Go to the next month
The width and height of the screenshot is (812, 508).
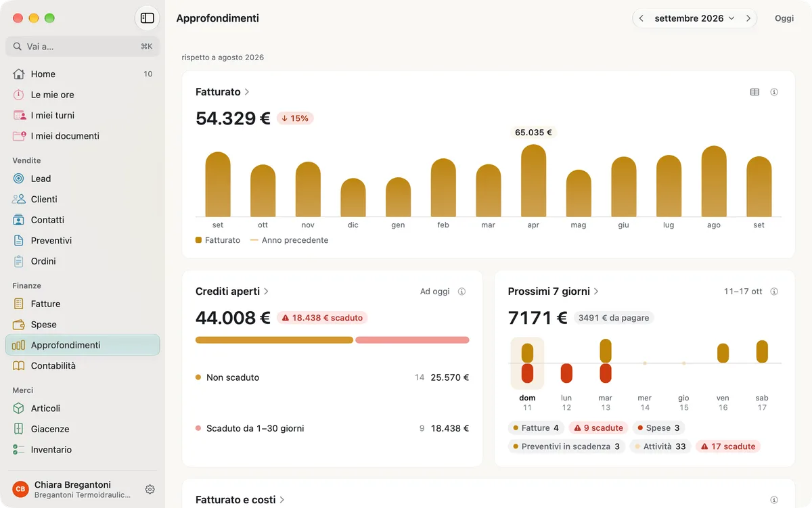[748, 18]
